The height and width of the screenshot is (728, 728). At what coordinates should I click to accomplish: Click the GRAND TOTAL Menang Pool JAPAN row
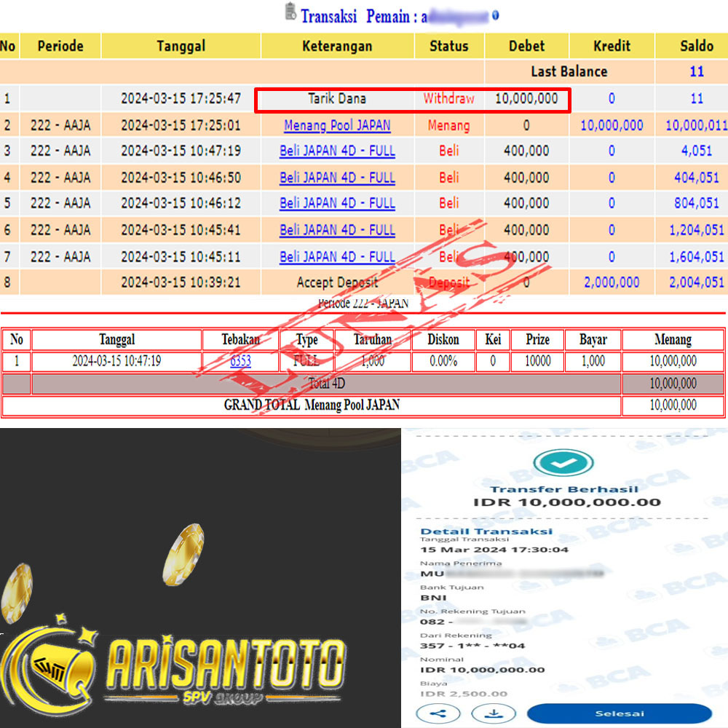pos(363,405)
